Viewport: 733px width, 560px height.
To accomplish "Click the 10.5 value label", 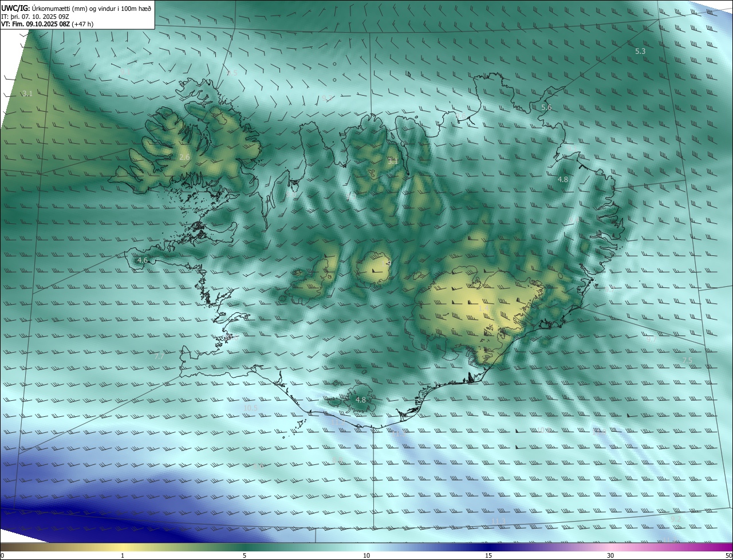I will pos(251,408).
